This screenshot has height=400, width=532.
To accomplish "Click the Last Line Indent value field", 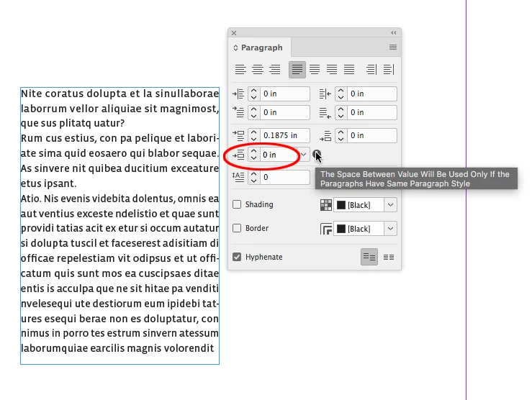I will pyautogui.click(x=372, y=112).
